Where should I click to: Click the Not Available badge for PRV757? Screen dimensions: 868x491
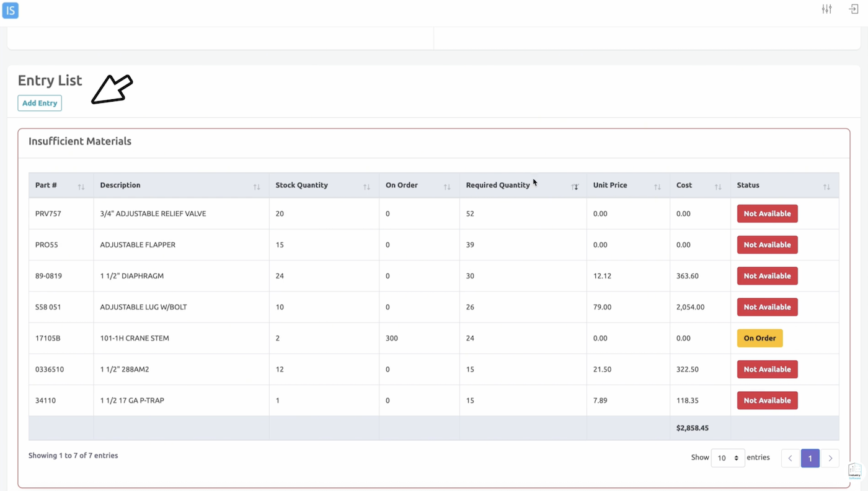767,213
